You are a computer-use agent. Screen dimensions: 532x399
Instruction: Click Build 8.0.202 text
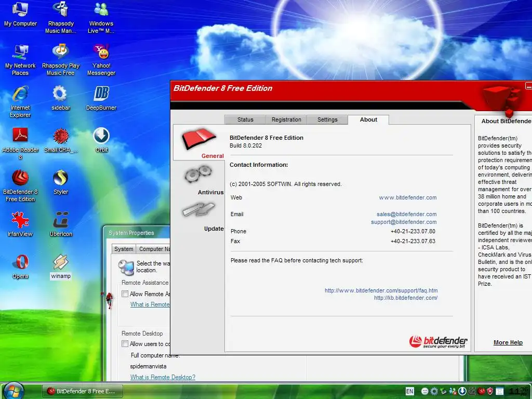(x=246, y=145)
